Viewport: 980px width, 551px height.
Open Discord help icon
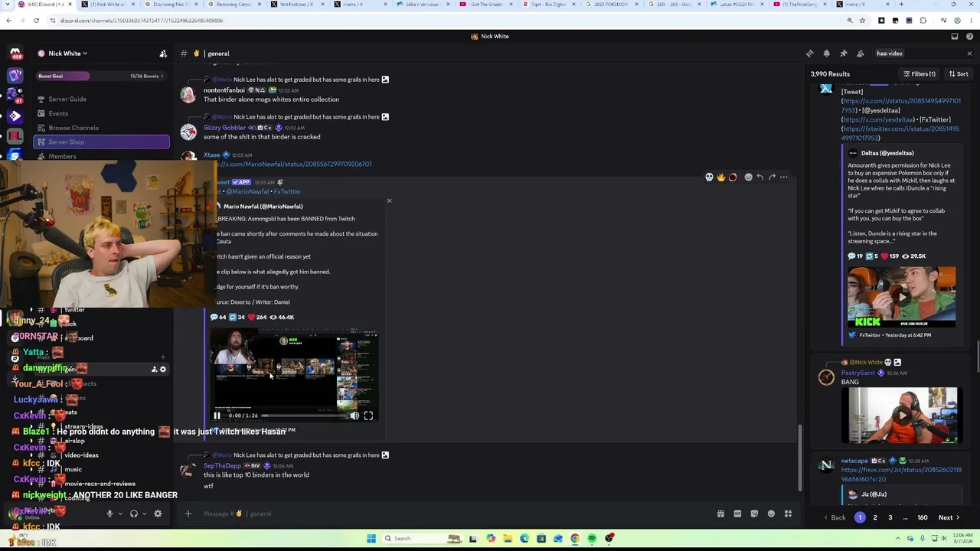pyautogui.click(x=969, y=36)
